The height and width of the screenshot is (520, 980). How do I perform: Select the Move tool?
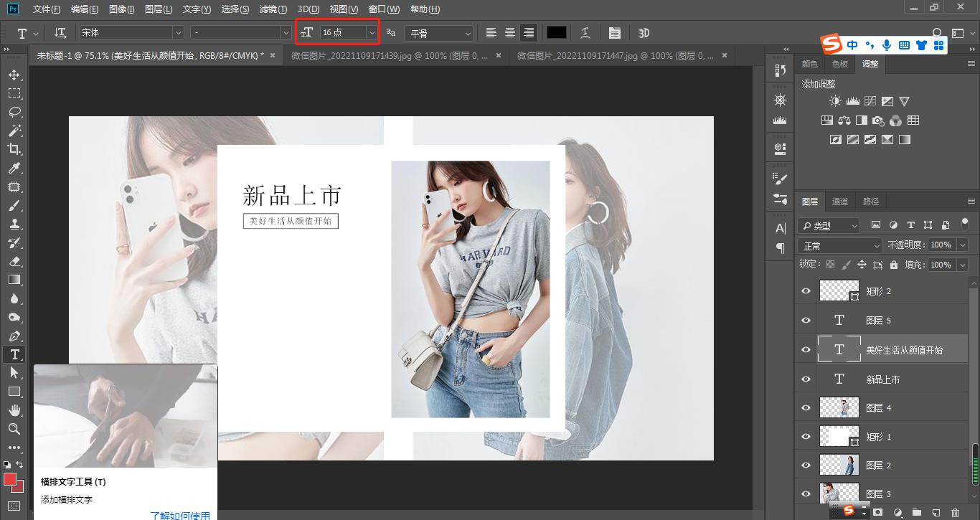click(x=16, y=74)
